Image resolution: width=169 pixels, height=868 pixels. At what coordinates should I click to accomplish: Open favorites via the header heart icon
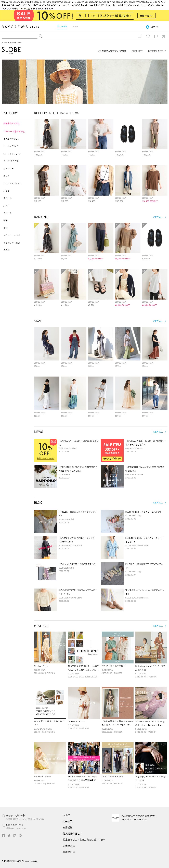(148, 36)
